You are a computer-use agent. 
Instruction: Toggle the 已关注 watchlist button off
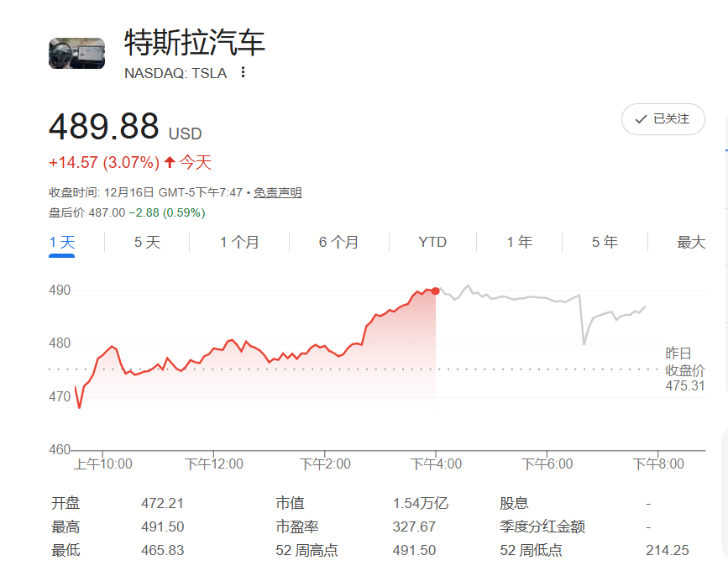(x=663, y=119)
